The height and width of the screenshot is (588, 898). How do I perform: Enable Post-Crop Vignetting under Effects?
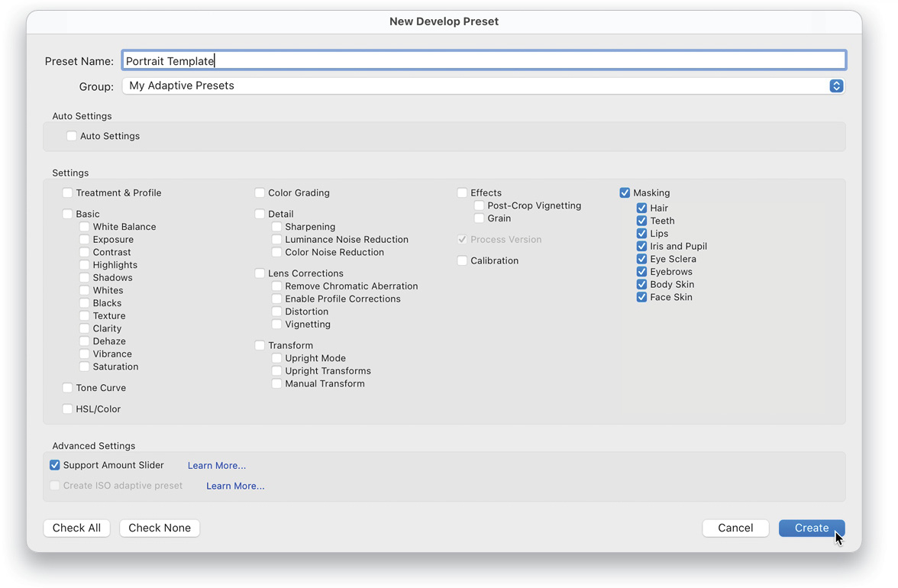480,206
